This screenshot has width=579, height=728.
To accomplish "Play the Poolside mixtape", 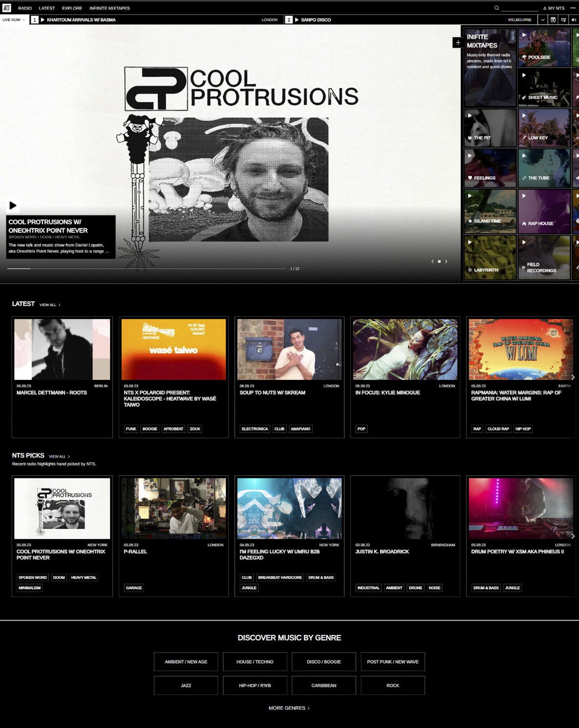I will point(524,35).
